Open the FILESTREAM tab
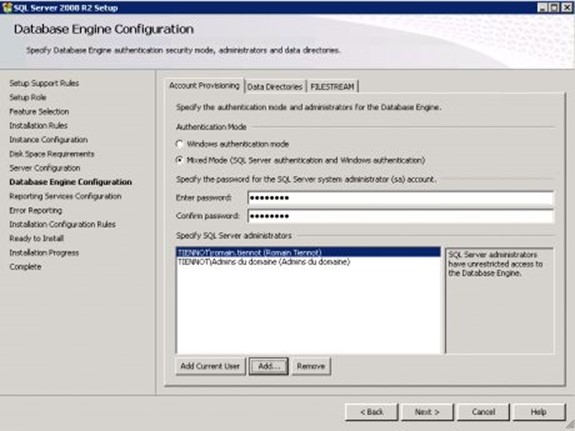 click(x=332, y=87)
